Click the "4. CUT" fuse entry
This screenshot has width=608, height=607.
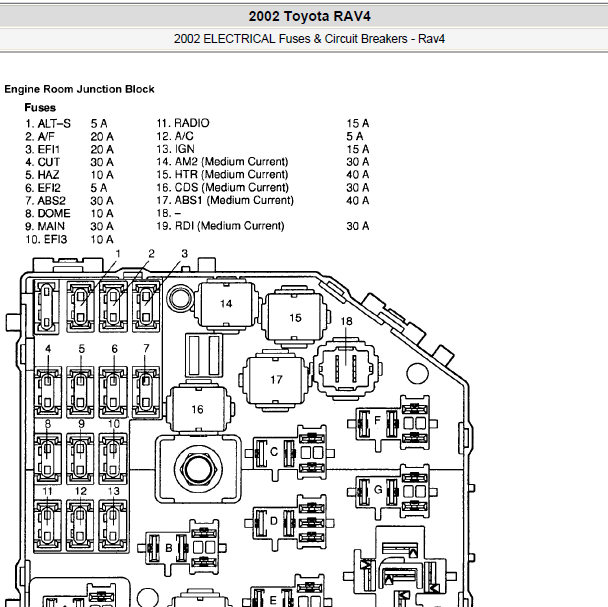click(43, 162)
